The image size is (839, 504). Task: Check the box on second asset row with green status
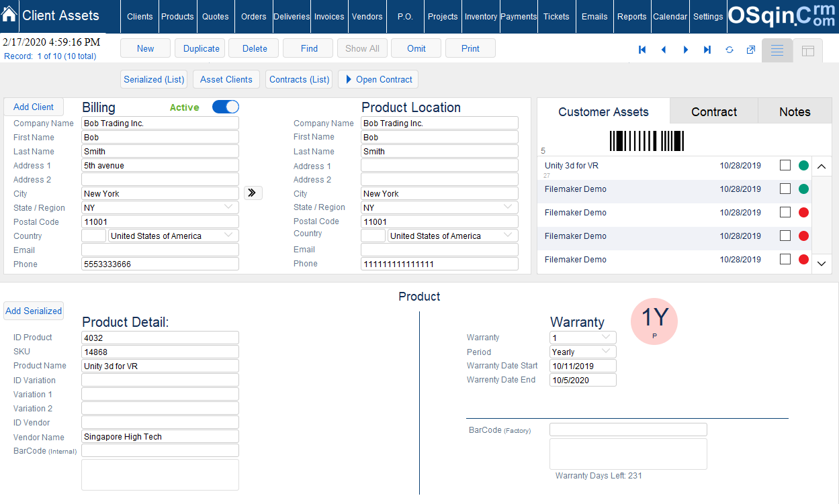[785, 189]
